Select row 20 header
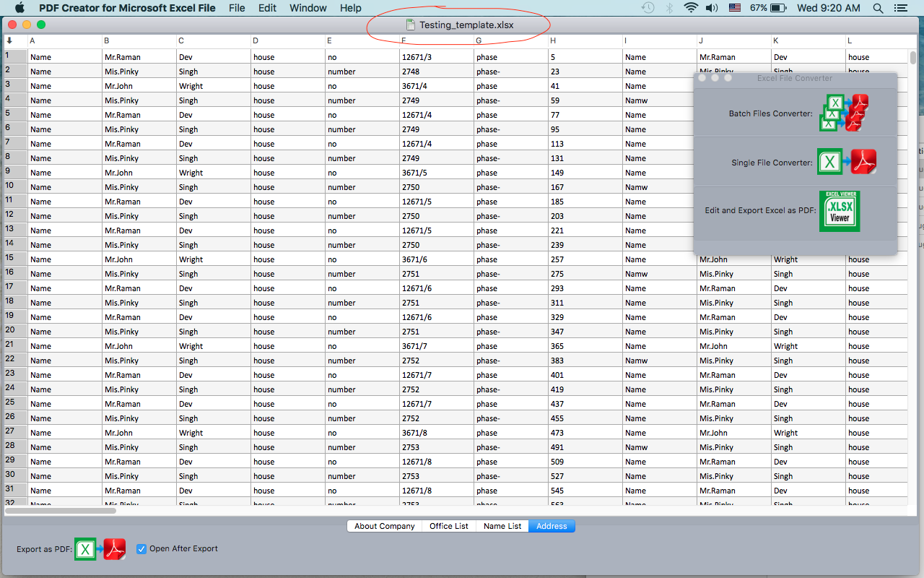 [16, 330]
